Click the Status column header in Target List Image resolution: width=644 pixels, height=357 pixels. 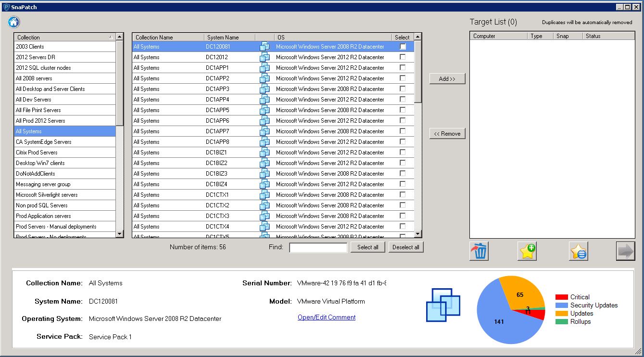tap(609, 36)
